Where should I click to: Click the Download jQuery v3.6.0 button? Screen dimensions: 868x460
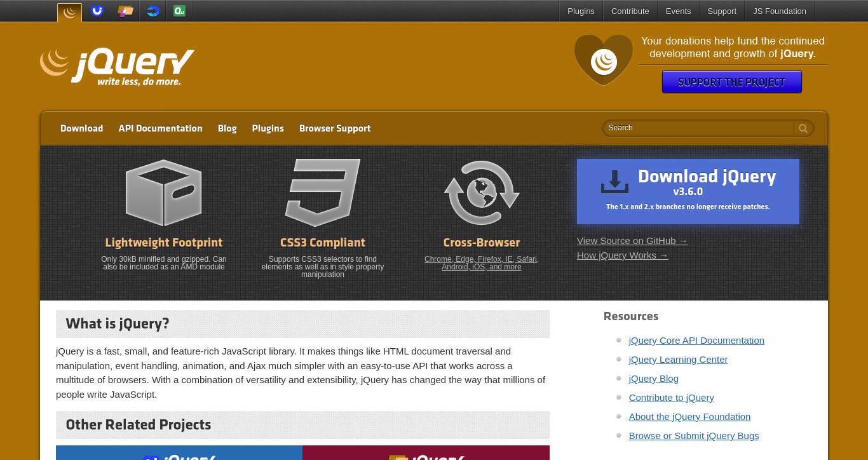pyautogui.click(x=688, y=191)
